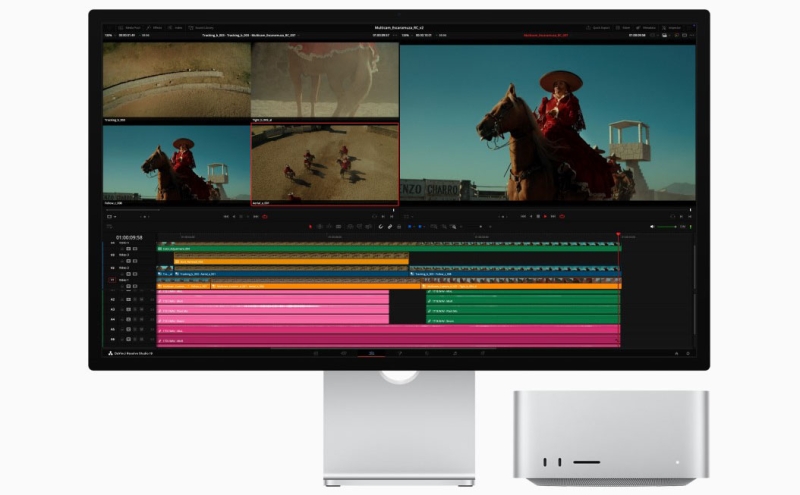
Task: Select the green audio clip on A2
Action: point(522,301)
